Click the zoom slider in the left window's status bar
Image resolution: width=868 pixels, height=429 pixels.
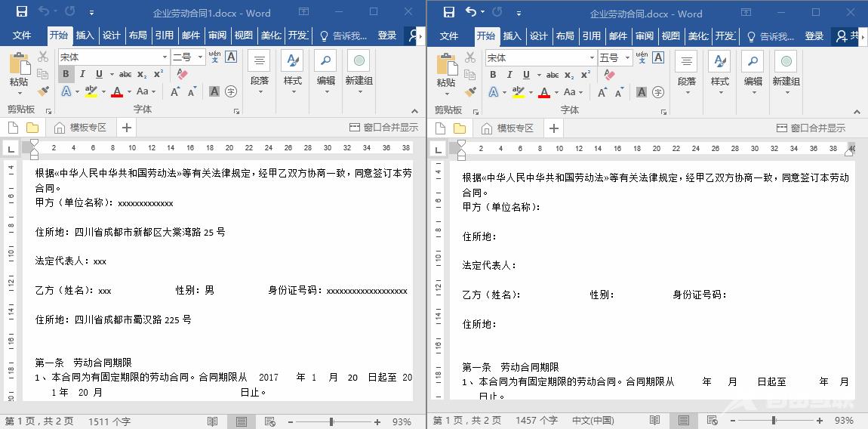click(x=331, y=421)
